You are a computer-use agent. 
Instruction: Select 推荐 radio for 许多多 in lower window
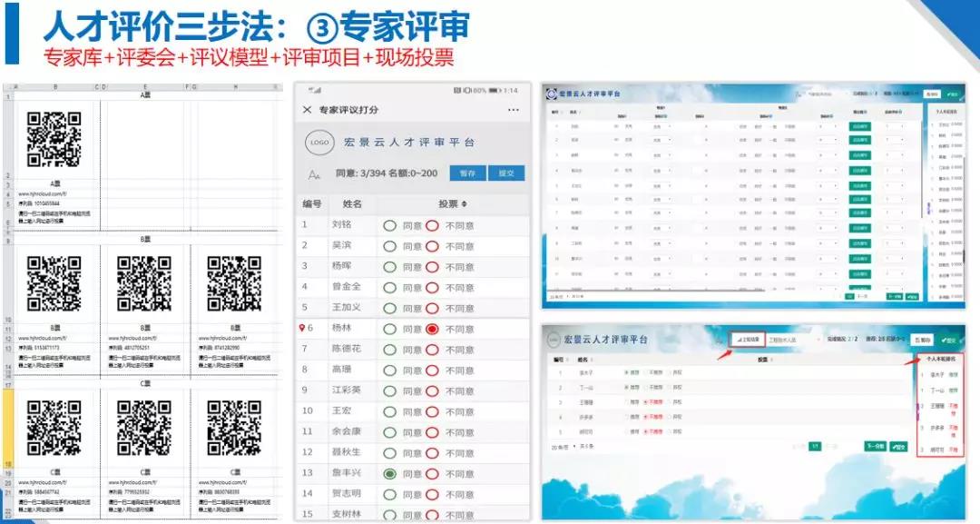(626, 417)
